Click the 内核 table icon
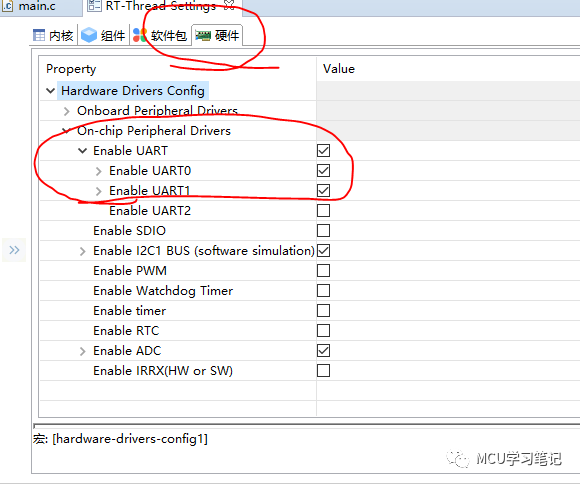Viewport: 580px width, 484px height. 39,35
